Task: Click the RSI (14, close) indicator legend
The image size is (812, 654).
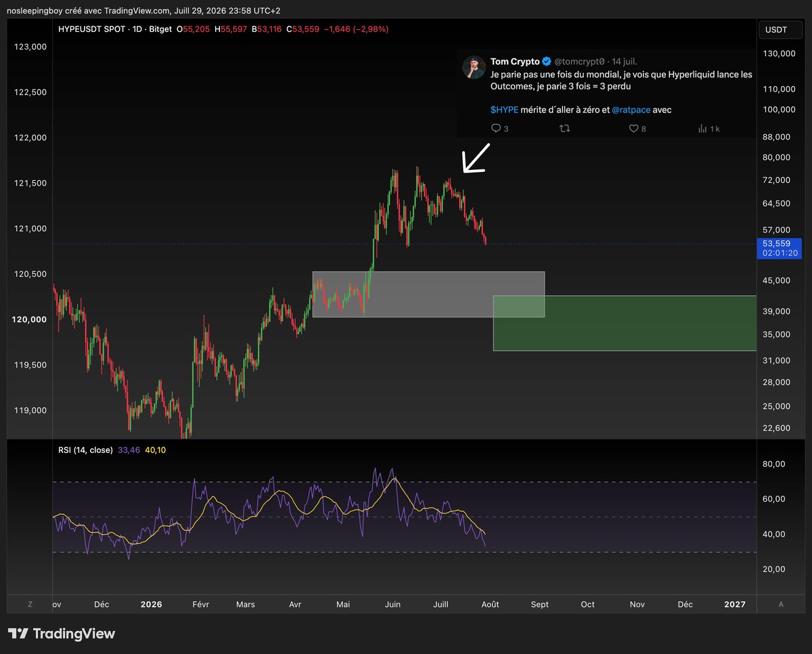Action: tap(84, 449)
